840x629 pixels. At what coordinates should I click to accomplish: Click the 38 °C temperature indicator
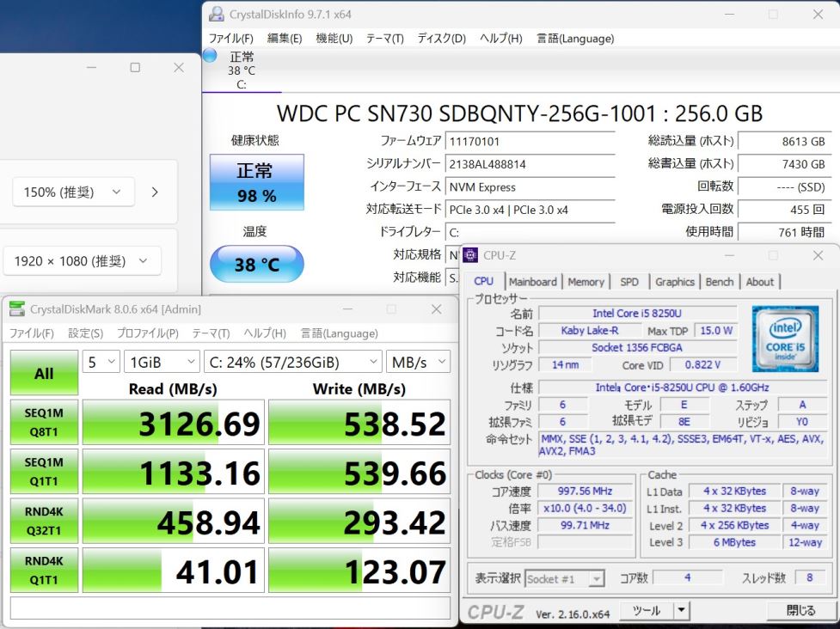pos(256,264)
